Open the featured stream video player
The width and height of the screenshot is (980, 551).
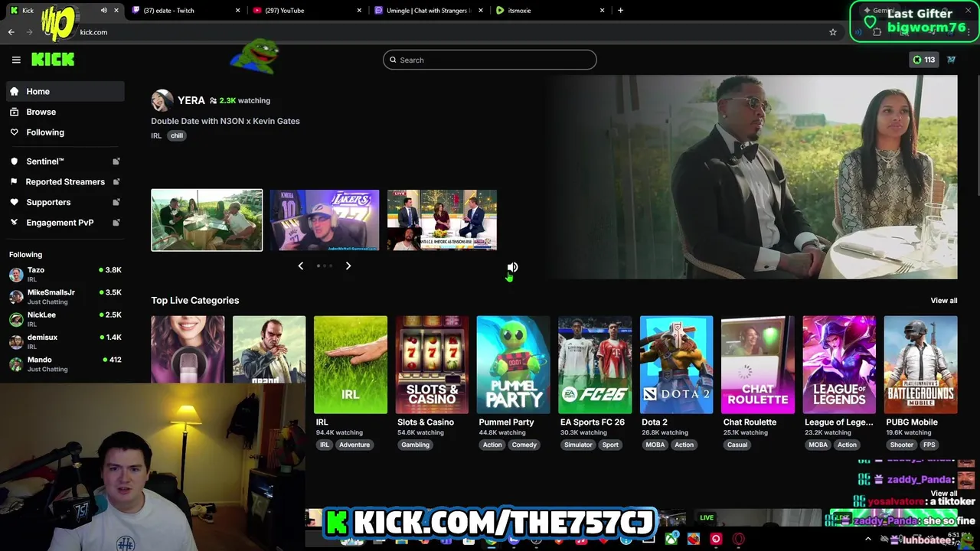point(752,177)
